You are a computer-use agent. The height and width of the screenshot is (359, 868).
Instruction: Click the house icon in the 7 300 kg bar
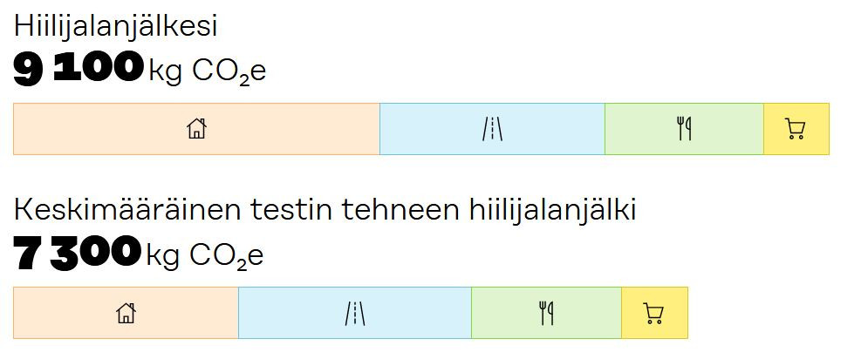pyautogui.click(x=126, y=313)
